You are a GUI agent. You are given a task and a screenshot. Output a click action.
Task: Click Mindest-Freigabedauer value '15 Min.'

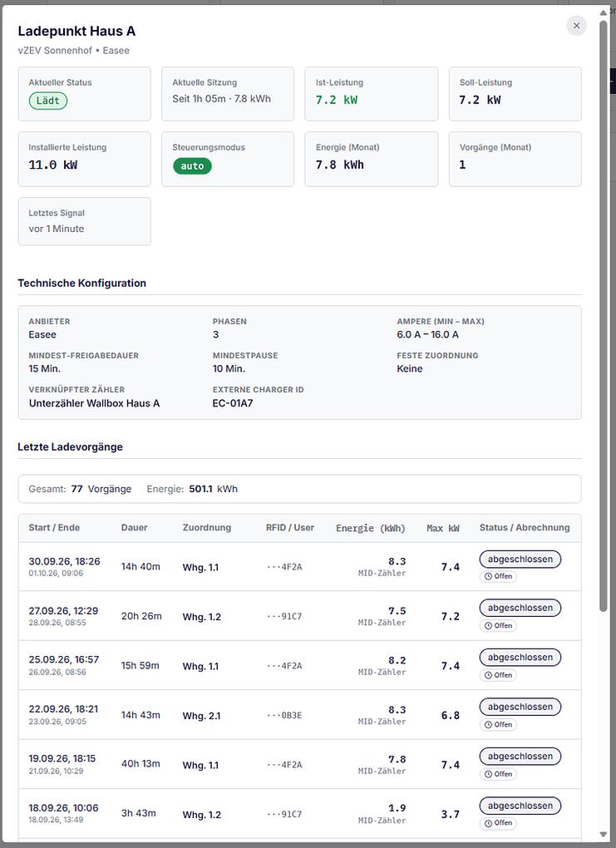[x=44, y=369]
